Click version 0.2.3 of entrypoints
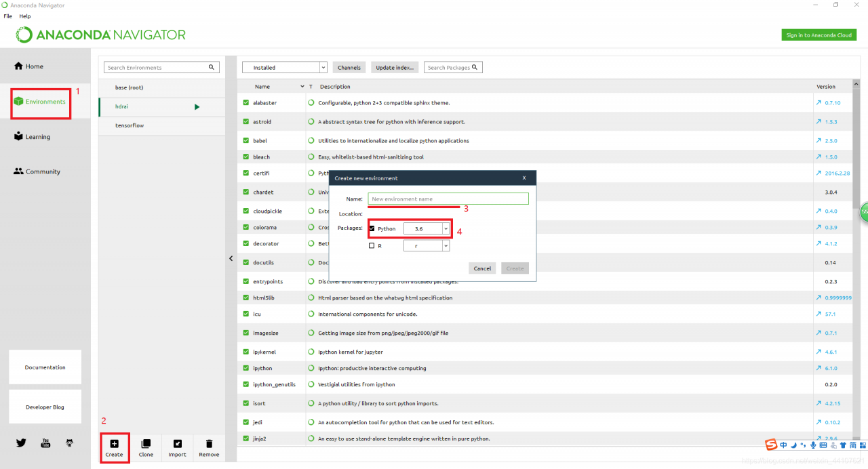The width and height of the screenshot is (868, 469). tap(831, 281)
